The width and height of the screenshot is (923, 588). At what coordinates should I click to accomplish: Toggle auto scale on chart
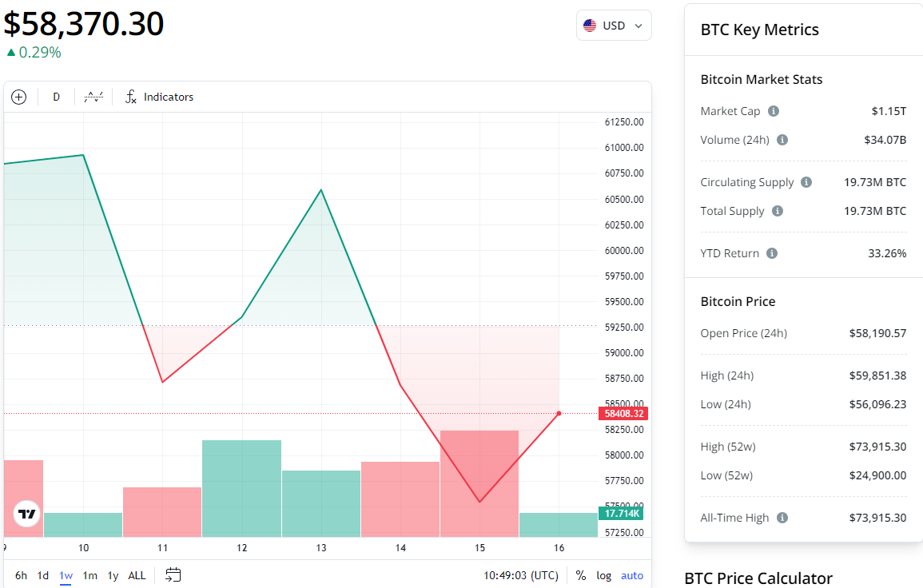tap(632, 575)
